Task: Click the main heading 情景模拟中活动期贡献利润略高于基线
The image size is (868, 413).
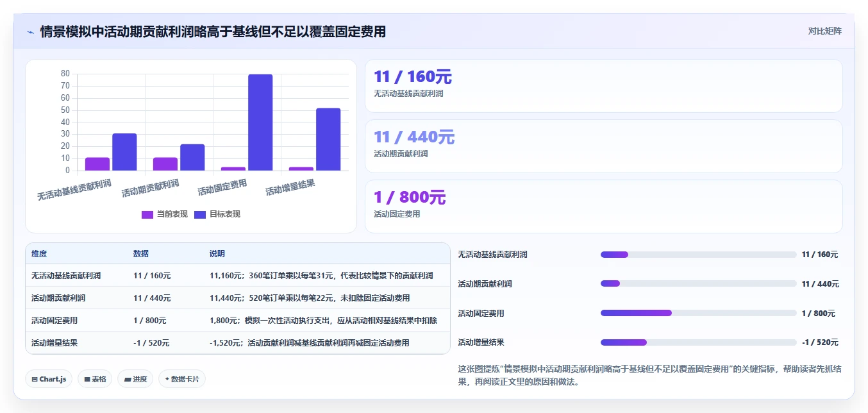Action: point(213,31)
